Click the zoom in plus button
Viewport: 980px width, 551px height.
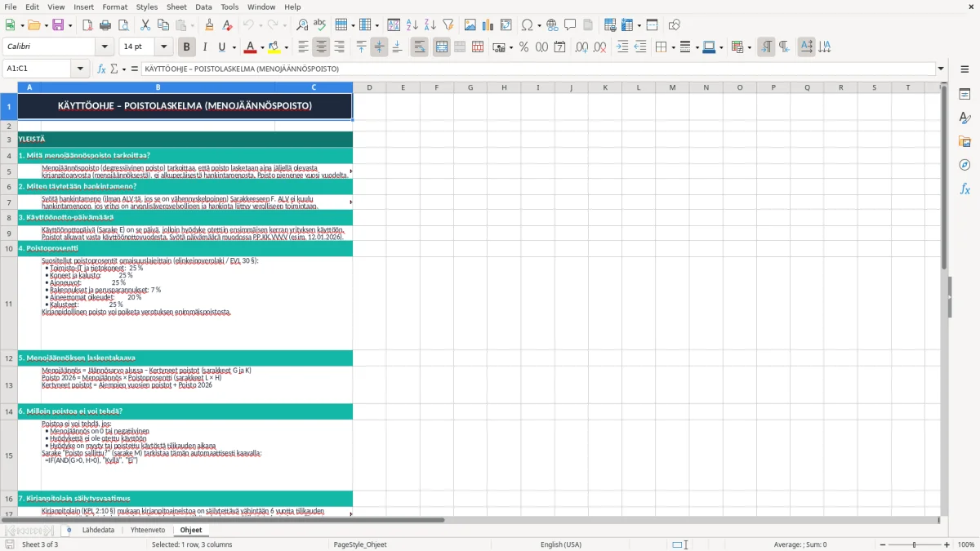point(947,544)
